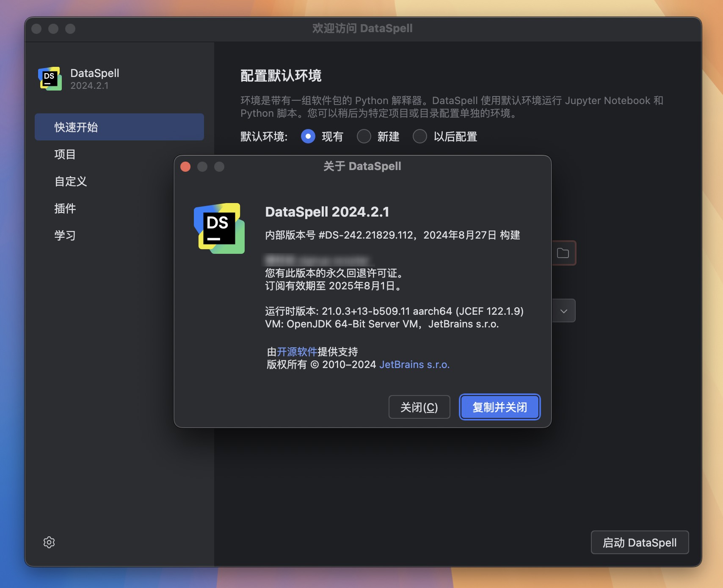The image size is (723, 588).
Task: Click the 版权所有 © 2010–2024 text
Action: click(x=321, y=365)
